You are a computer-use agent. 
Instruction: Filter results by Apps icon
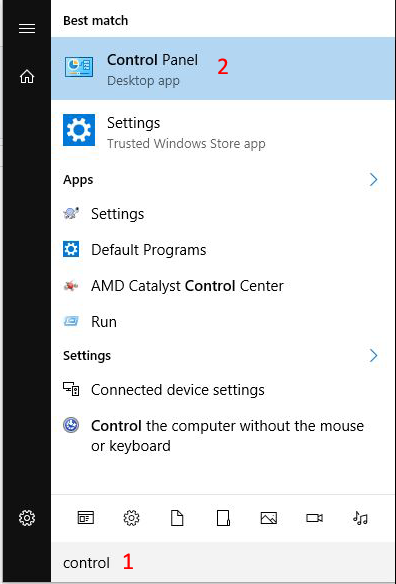click(86, 518)
